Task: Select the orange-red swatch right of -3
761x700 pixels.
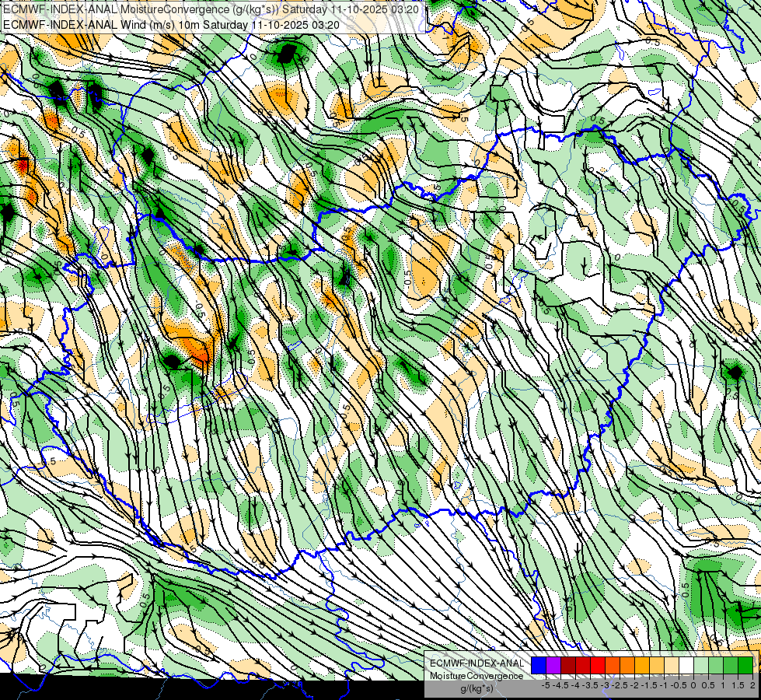Action: pos(613,665)
